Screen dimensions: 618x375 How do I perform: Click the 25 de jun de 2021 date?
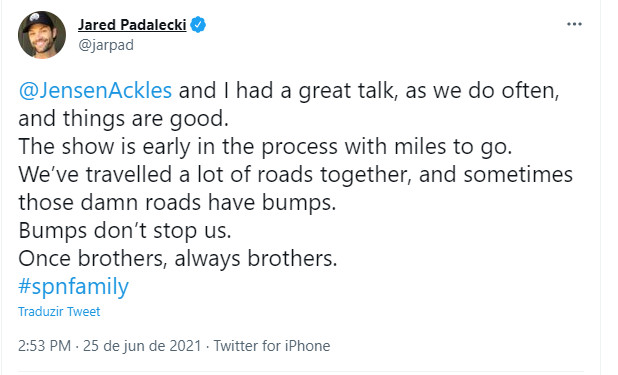142,346
